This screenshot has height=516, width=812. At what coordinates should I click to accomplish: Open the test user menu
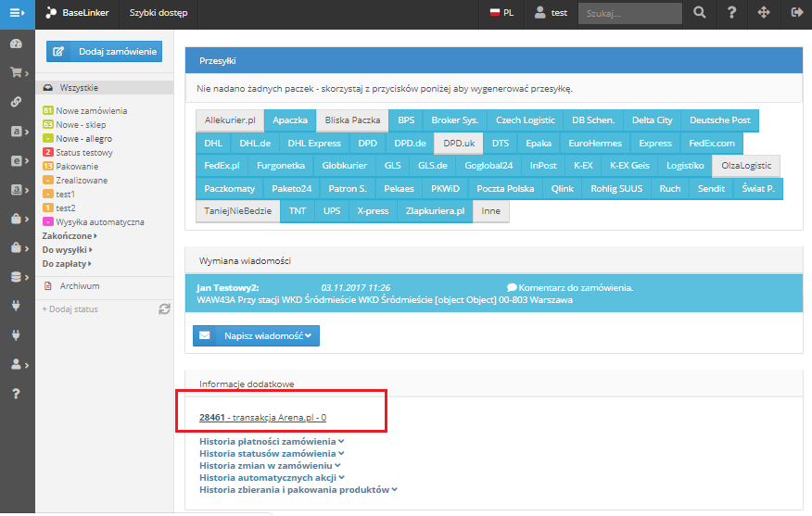tap(551, 13)
